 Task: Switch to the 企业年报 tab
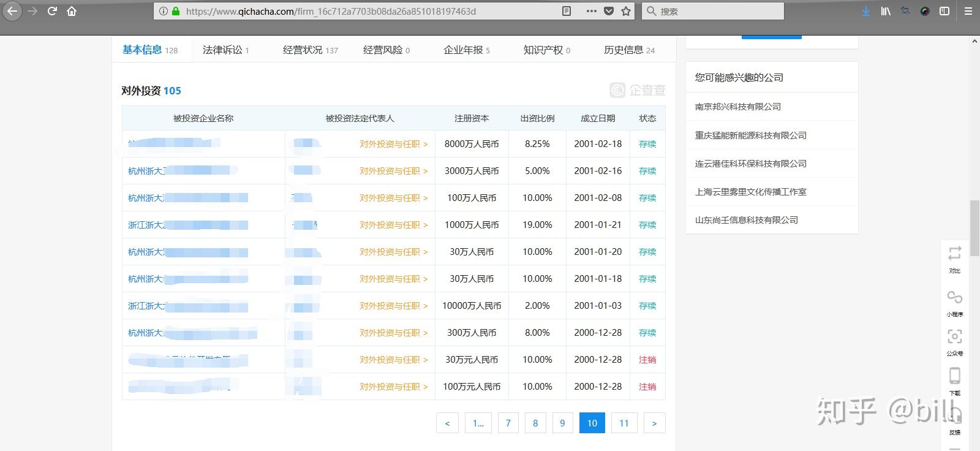[x=467, y=50]
